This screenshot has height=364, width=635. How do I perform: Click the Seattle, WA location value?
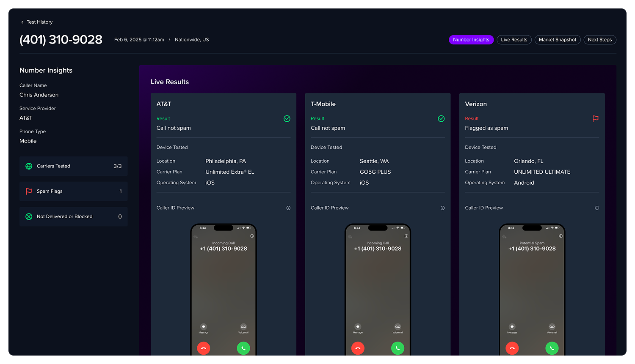(374, 161)
